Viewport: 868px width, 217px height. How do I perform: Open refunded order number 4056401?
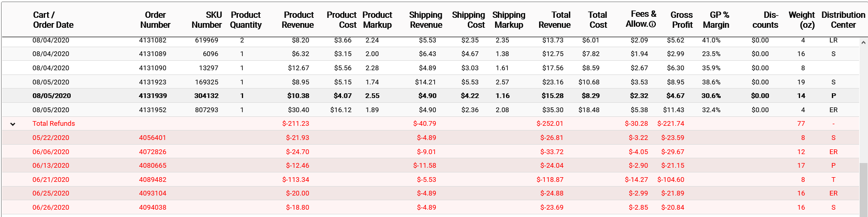coord(152,138)
